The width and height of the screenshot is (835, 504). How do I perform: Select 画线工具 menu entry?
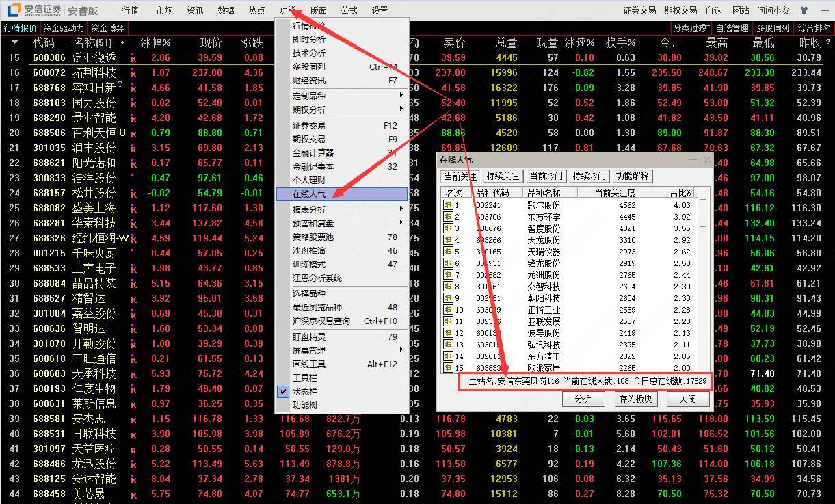click(342, 364)
